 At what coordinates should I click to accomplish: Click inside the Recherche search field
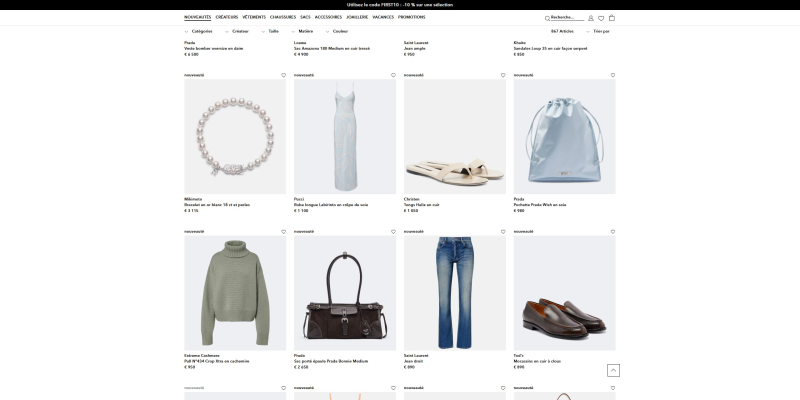[x=567, y=17]
